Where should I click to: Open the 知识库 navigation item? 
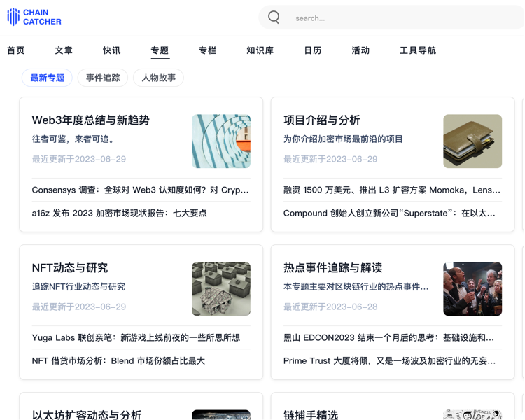point(260,50)
